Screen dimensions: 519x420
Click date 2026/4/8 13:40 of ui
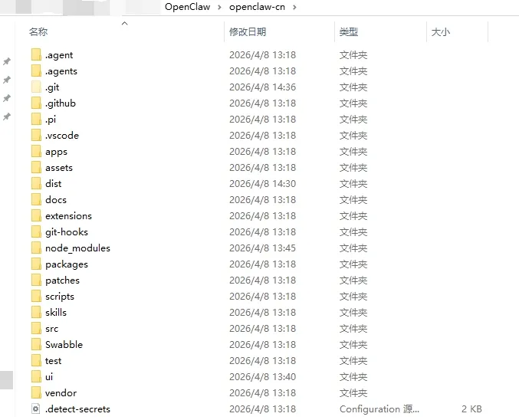pyautogui.click(x=262, y=377)
